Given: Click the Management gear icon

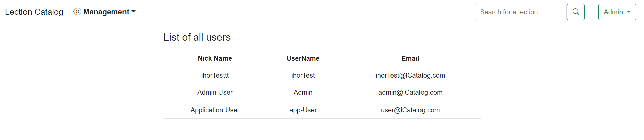Looking at the screenshot, I should 77,12.
